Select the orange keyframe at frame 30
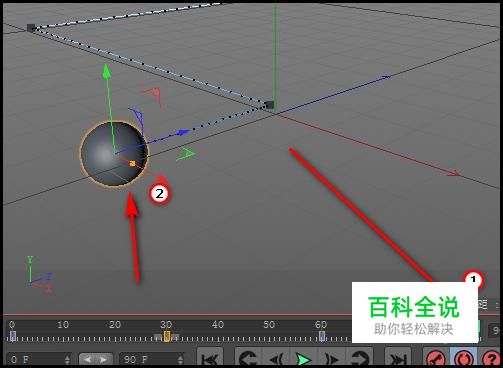The width and height of the screenshot is (503, 368). (x=167, y=336)
